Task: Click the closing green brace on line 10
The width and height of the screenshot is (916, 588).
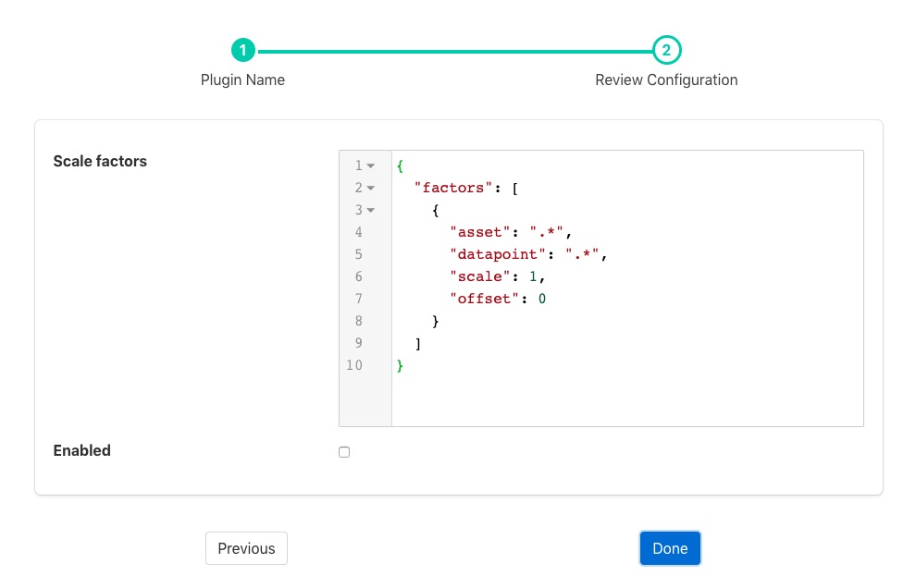Action: click(x=400, y=365)
